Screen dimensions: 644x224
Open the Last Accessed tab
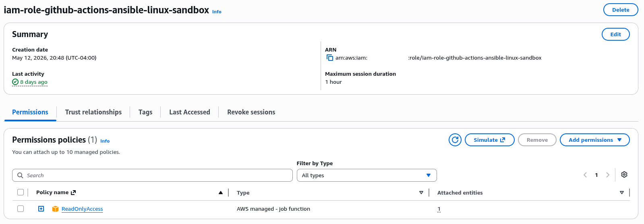pos(190,112)
